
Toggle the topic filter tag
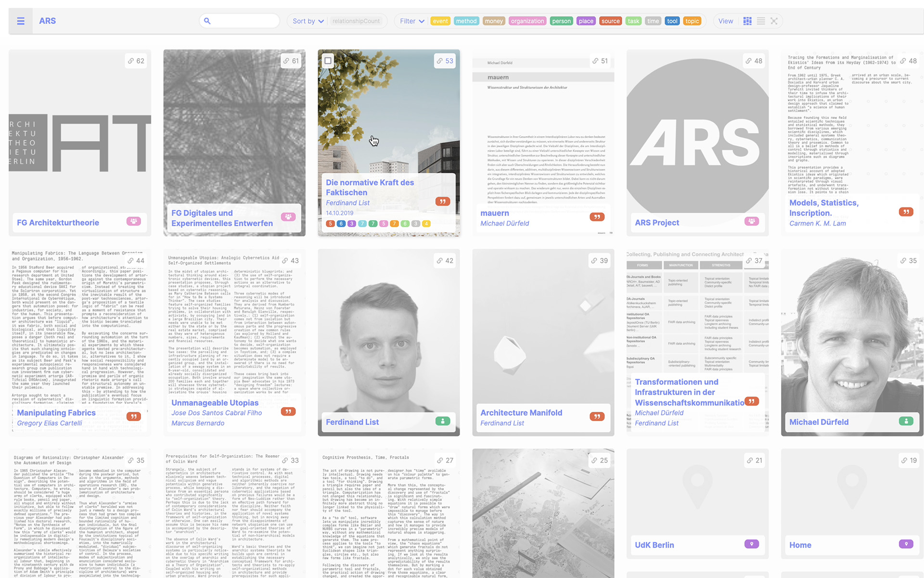[x=692, y=21]
